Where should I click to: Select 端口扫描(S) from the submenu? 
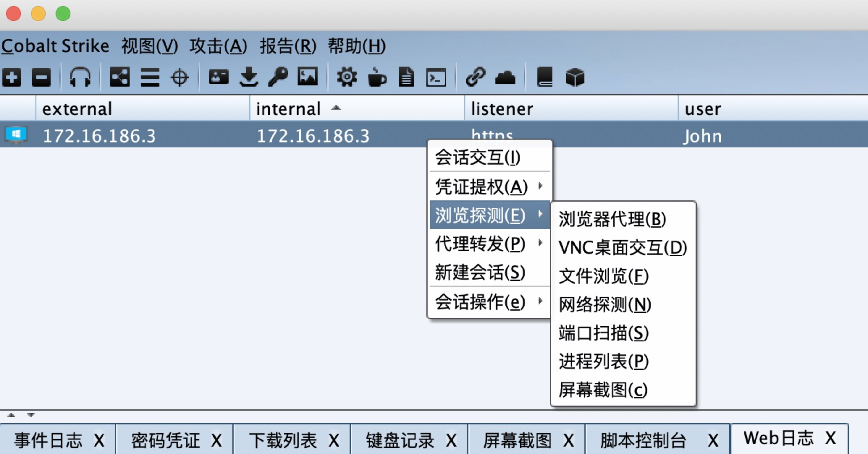(604, 333)
